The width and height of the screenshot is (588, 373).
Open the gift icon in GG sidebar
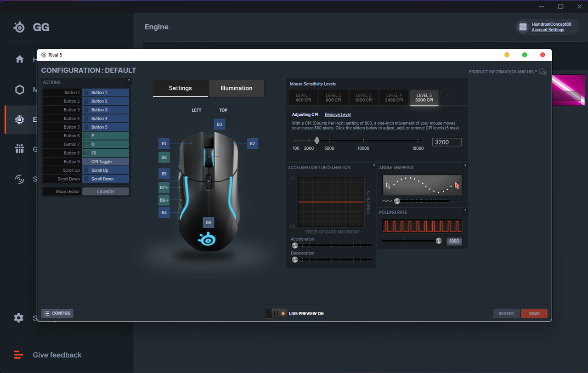point(20,149)
